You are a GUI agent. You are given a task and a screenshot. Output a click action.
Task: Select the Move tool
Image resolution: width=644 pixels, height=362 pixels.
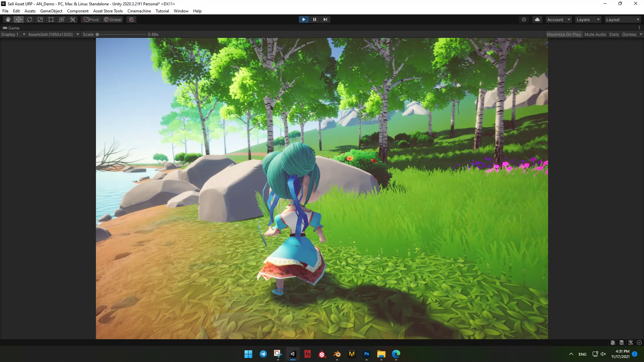click(19, 19)
